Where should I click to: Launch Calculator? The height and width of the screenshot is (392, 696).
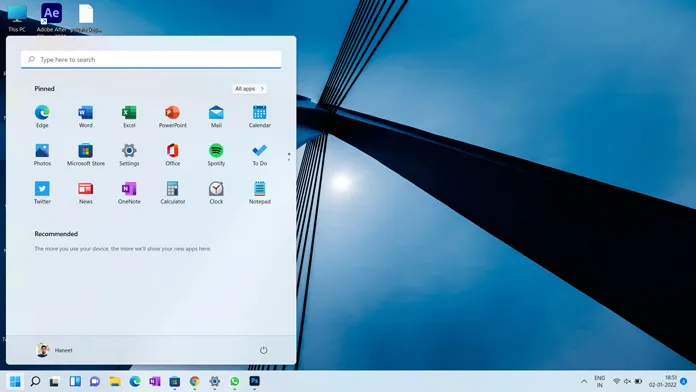point(173,193)
